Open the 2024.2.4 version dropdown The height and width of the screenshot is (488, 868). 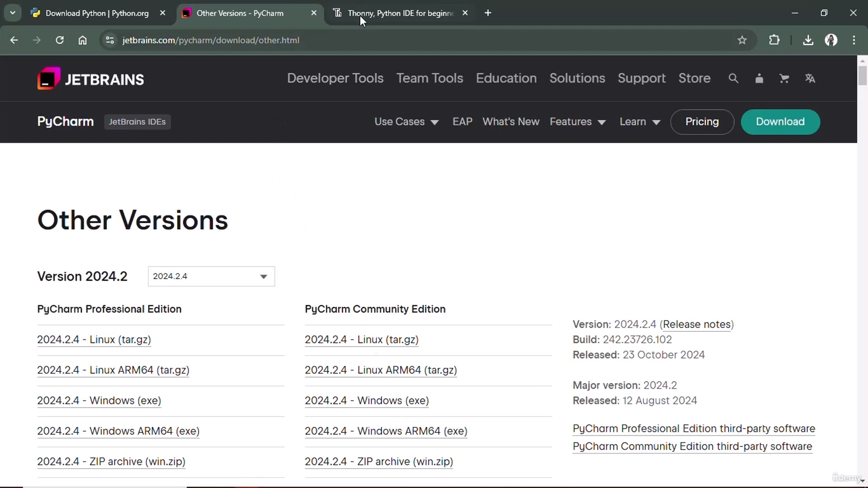coord(211,276)
